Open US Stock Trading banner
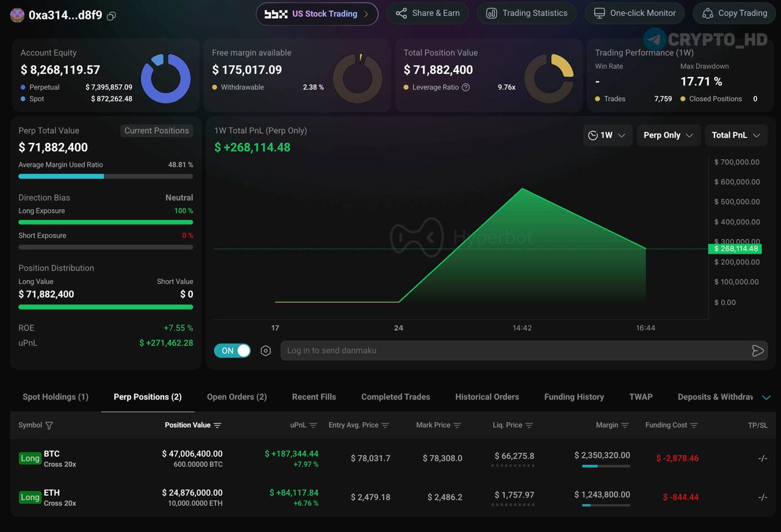 (317, 14)
